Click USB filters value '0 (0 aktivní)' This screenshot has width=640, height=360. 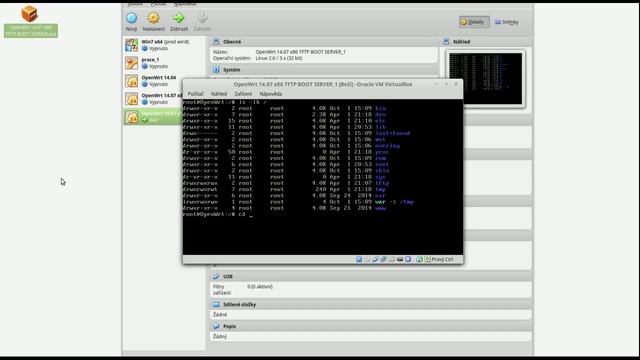pyautogui.click(x=260, y=287)
